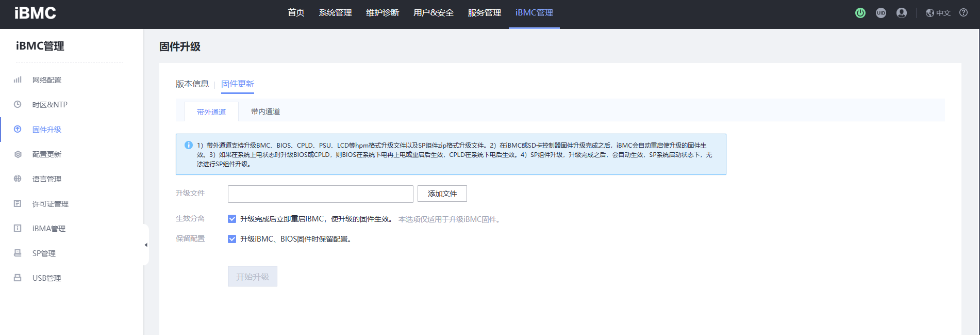This screenshot has width=980, height=335.
Task: Switch to the 带内通道 tab
Action: tap(265, 111)
